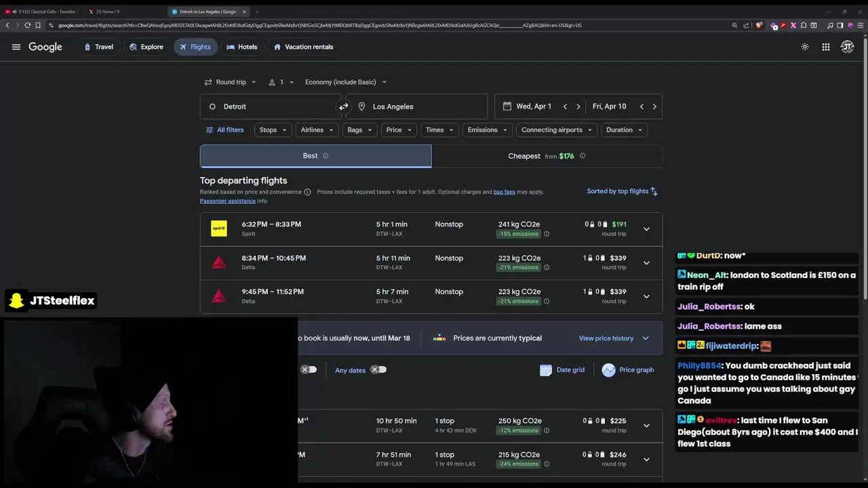868x488 pixels.
Task: Open the Date grid
Action: coord(562,370)
